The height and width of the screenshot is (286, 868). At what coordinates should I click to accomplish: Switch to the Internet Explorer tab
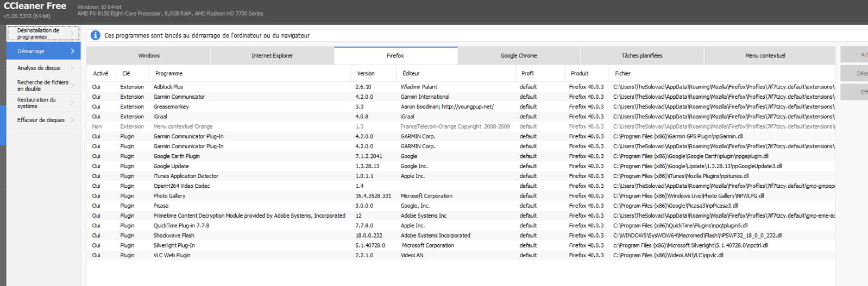(x=272, y=55)
